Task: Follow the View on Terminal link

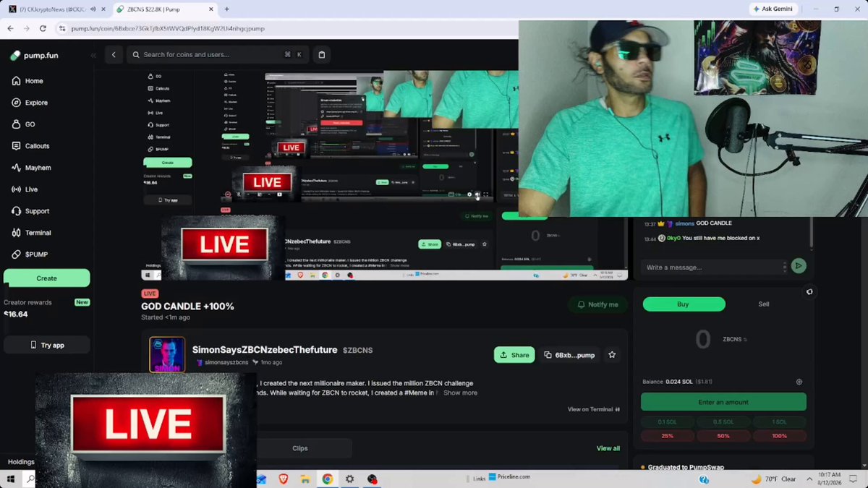Action: (x=594, y=409)
